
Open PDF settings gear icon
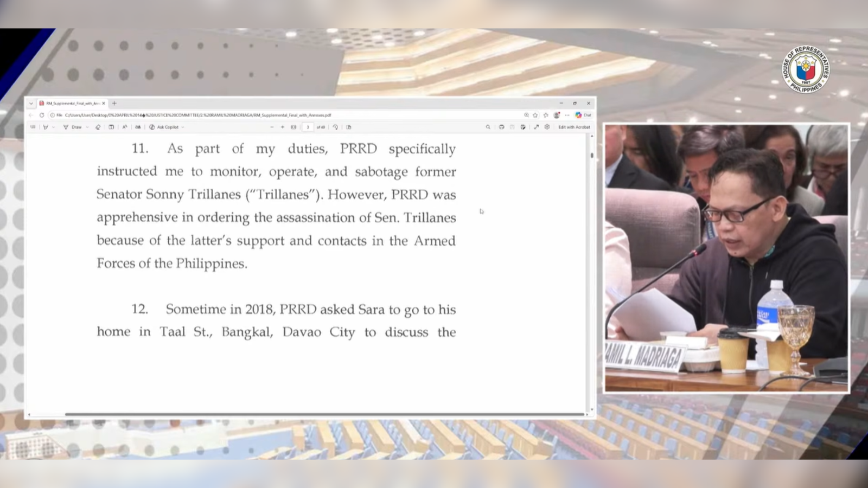(547, 127)
